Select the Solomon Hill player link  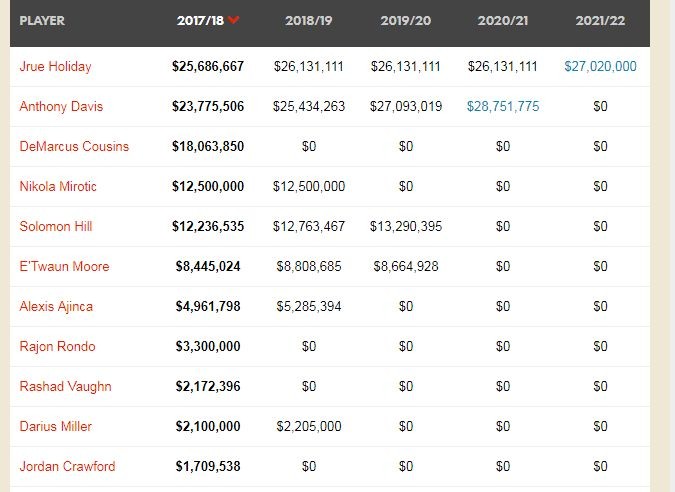tap(56, 226)
